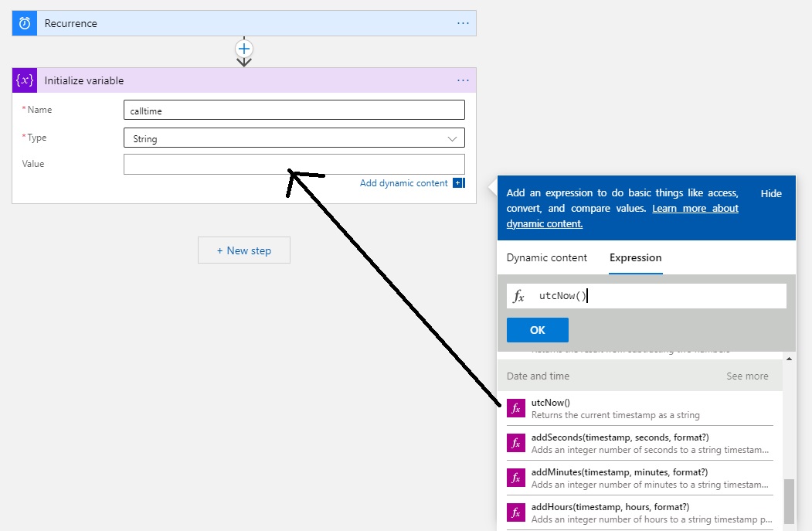Open the Initialize variable ellipsis menu
Image resolution: width=812 pixels, height=531 pixels.
(x=463, y=80)
